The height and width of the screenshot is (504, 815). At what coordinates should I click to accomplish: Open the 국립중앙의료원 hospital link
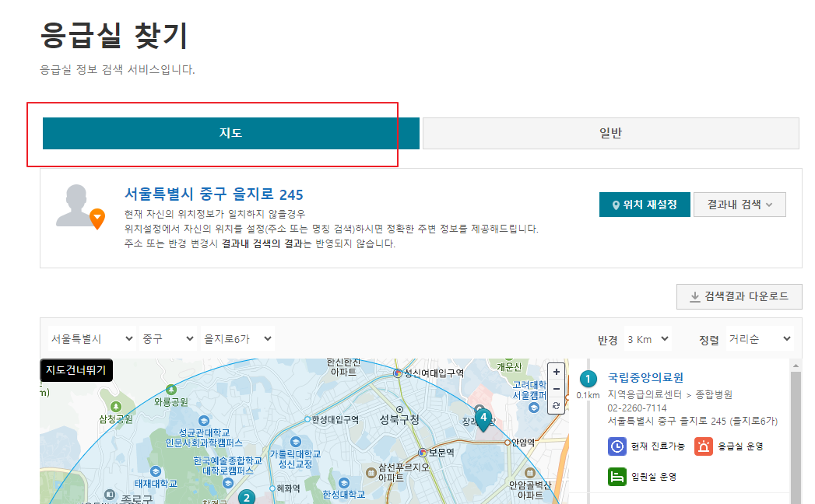[x=645, y=378]
